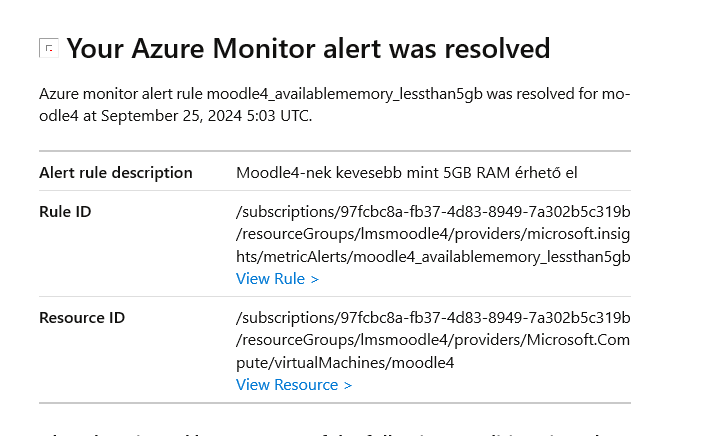This screenshot has height=436, width=717.
Task: Click the 'September 25, 2024 5:03 UTC' timestamp
Action: point(206,116)
